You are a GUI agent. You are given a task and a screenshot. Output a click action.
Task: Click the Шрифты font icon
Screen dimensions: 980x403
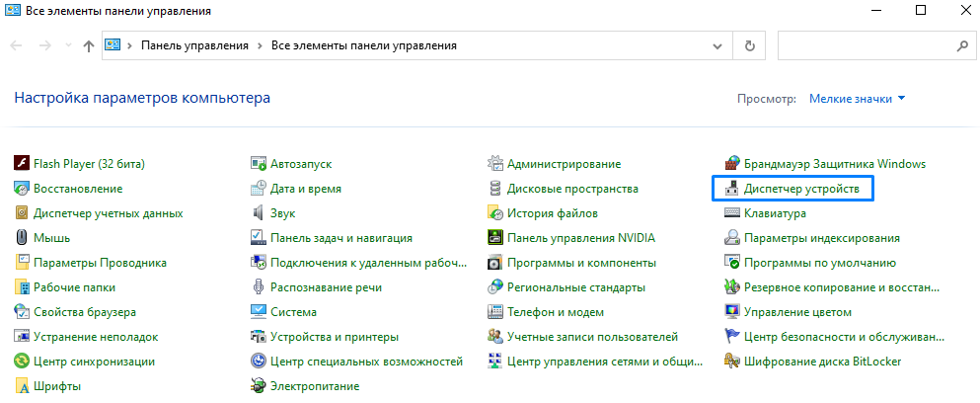pyautogui.click(x=22, y=386)
